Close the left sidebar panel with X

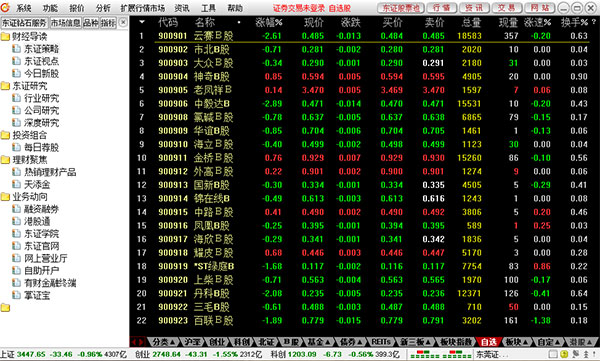click(123, 23)
